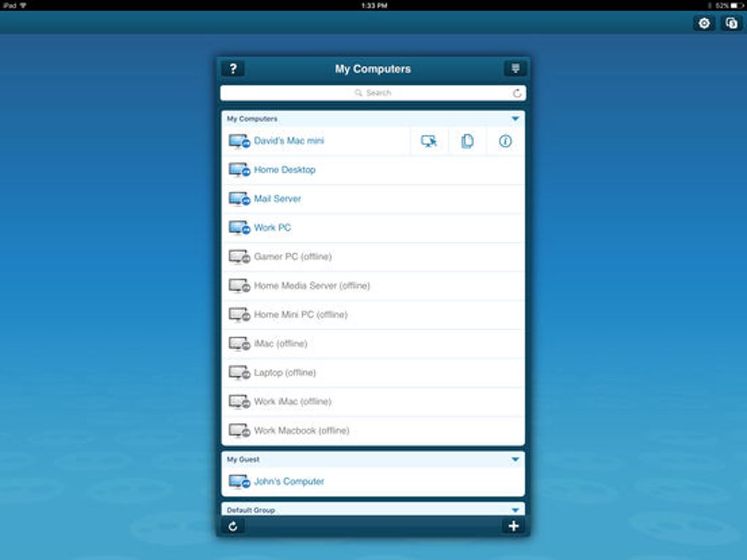Click the refresh icon in bottom toolbar

(x=233, y=526)
